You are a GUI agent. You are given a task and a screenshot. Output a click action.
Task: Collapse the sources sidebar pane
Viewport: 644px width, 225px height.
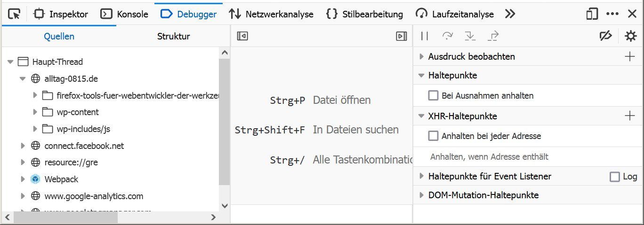coord(242,36)
